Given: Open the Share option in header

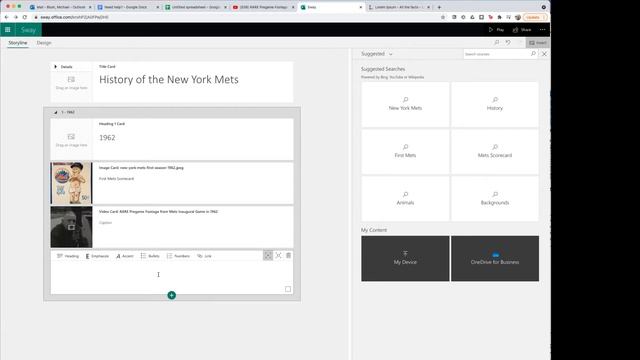Looking at the screenshot, I should 522,30.
